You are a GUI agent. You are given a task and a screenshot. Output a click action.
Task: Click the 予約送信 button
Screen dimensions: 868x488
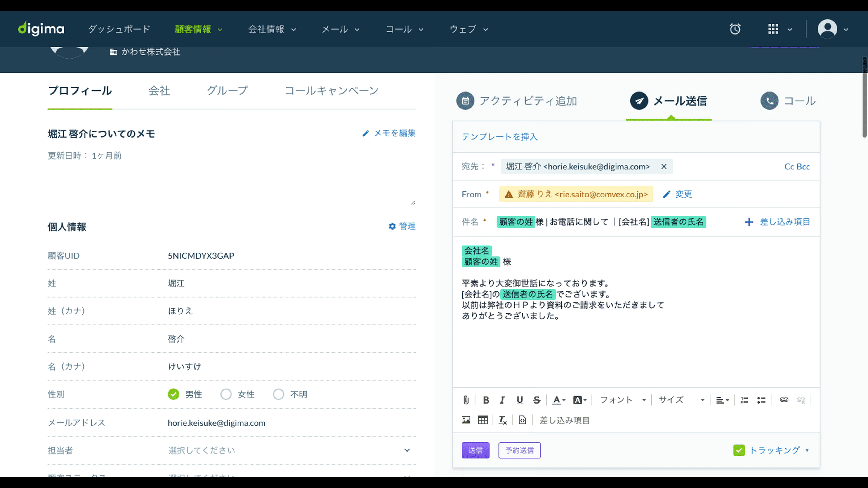click(520, 450)
